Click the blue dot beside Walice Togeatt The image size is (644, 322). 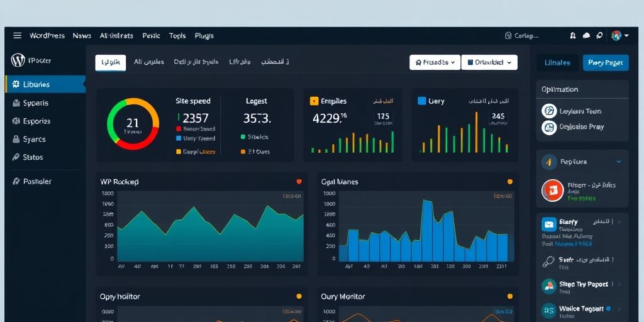(x=608, y=309)
